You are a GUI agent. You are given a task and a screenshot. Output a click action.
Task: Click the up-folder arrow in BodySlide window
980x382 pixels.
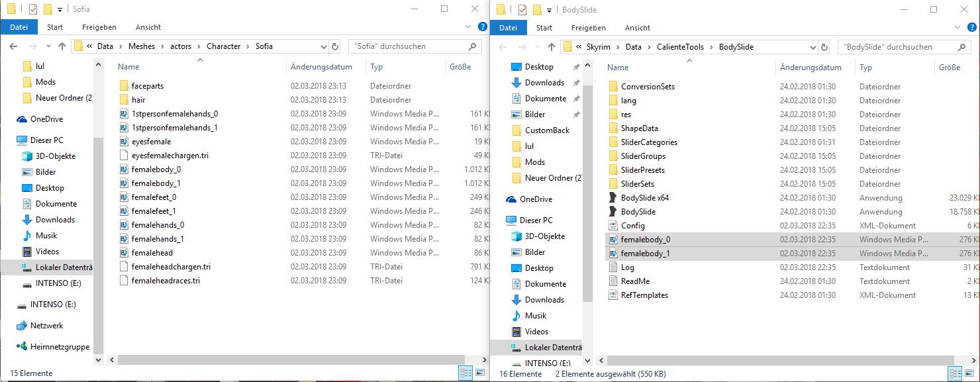[552, 47]
